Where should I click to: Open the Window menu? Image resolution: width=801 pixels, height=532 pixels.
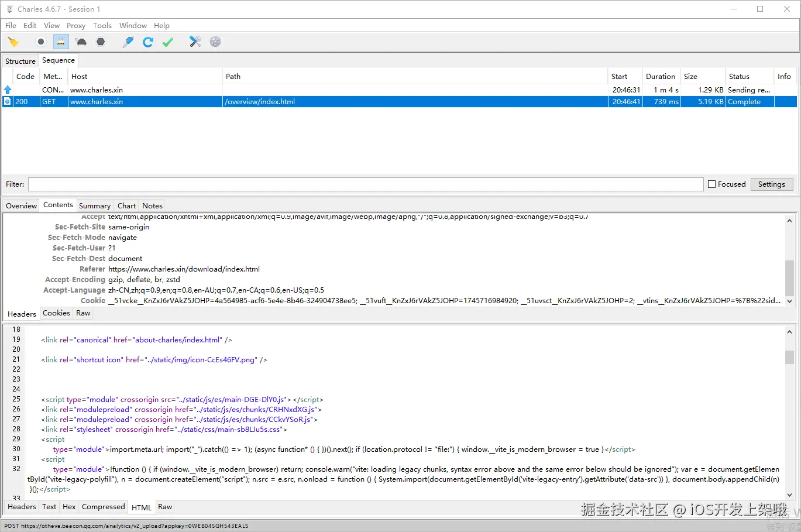[133, 25]
